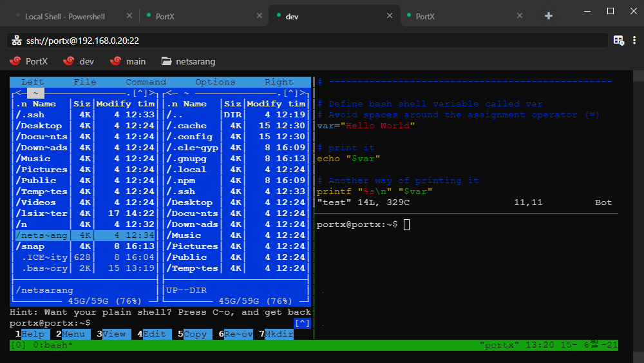This screenshot has height=363, width=644.
Task: Switch to the first PortX tab
Action: point(204,17)
